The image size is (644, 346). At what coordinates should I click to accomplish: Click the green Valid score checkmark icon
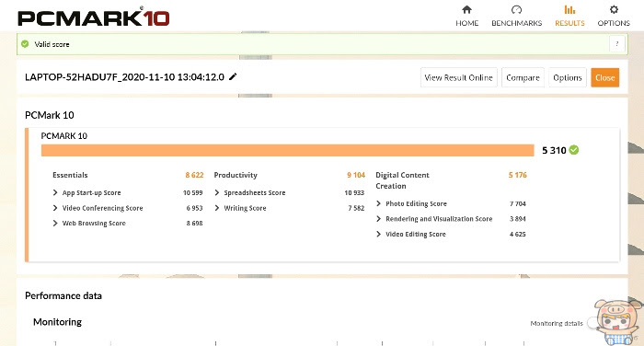pyautogui.click(x=25, y=44)
